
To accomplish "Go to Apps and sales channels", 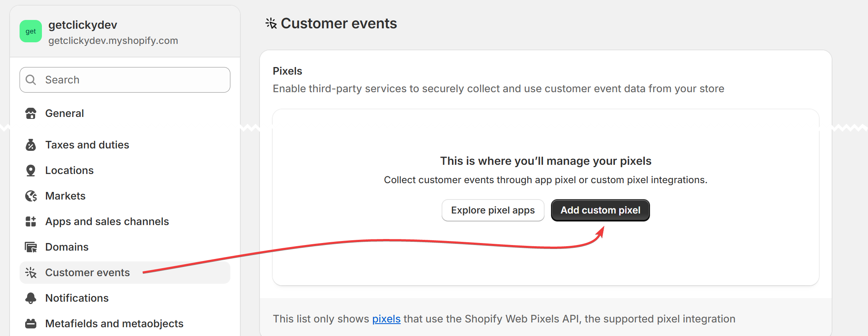I will (107, 221).
